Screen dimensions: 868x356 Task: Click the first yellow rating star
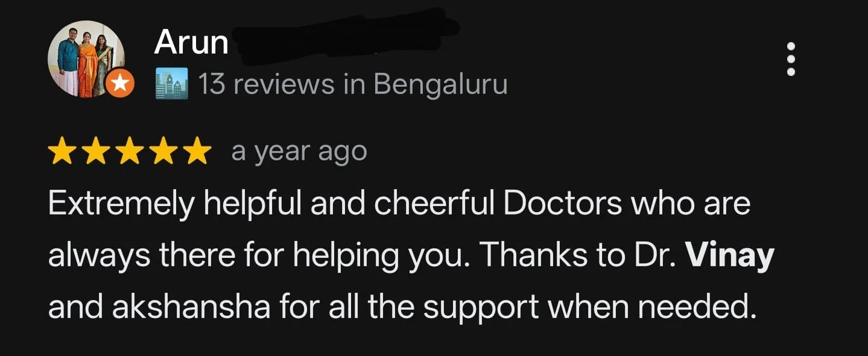coord(60,153)
